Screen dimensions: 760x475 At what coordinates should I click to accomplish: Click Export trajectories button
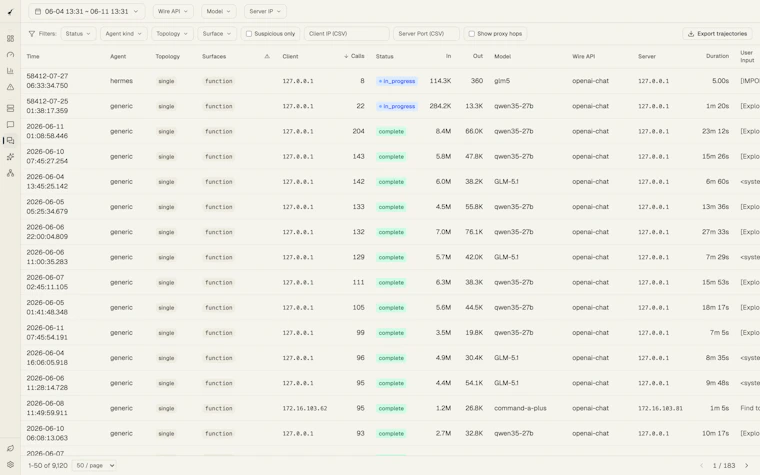[717, 34]
